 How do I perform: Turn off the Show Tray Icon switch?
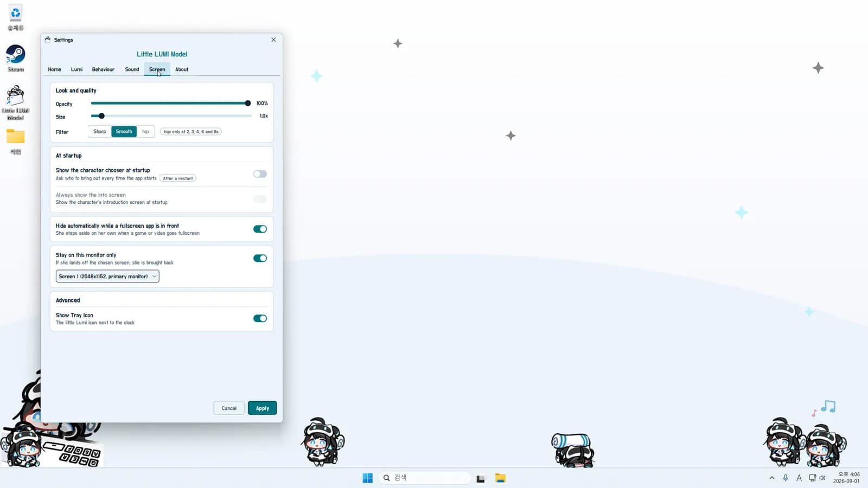(x=260, y=318)
